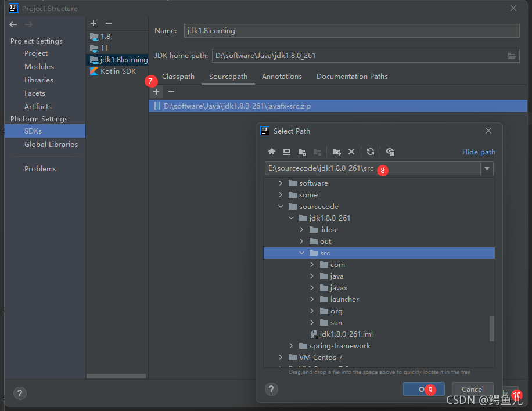Expand the software folder
532x411 pixels.
tap(281, 183)
